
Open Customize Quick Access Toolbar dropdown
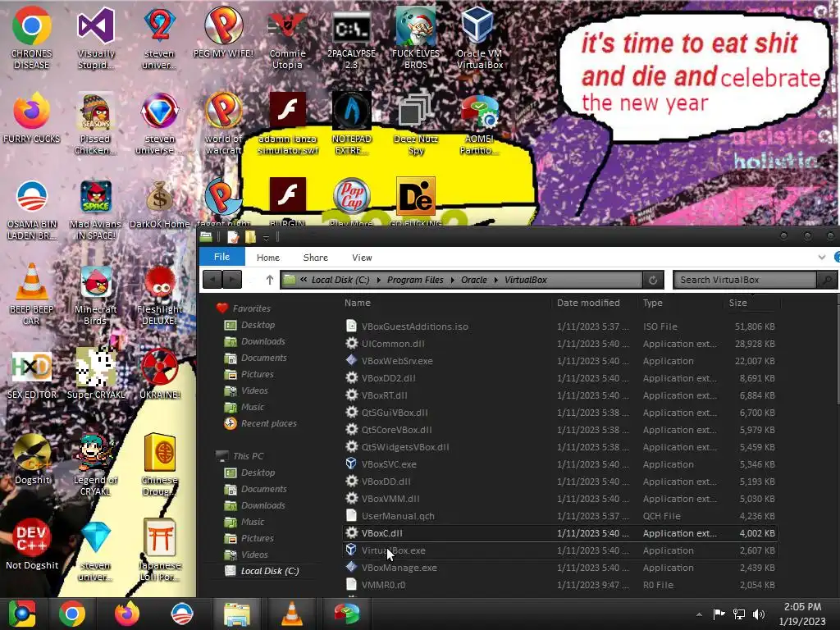(266, 238)
